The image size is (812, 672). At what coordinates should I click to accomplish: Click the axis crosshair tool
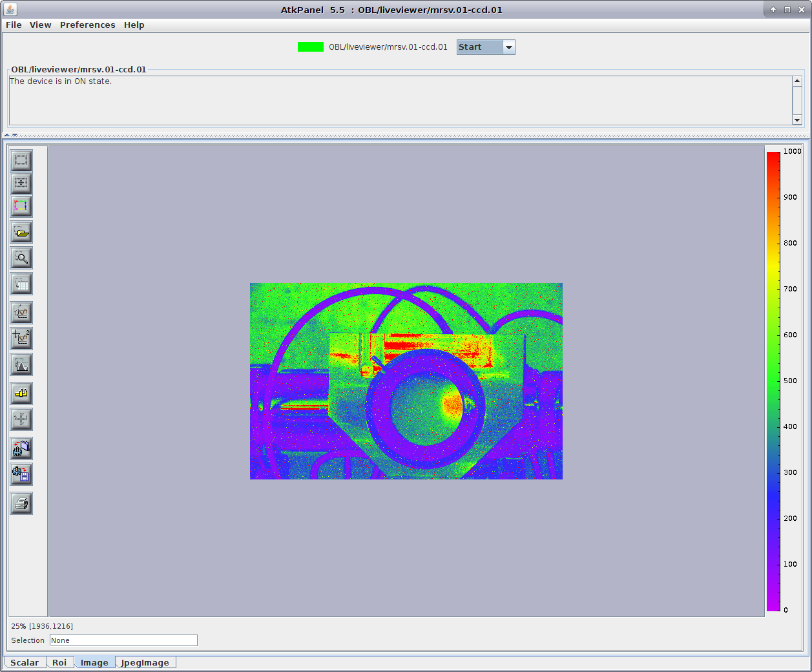coord(21,419)
